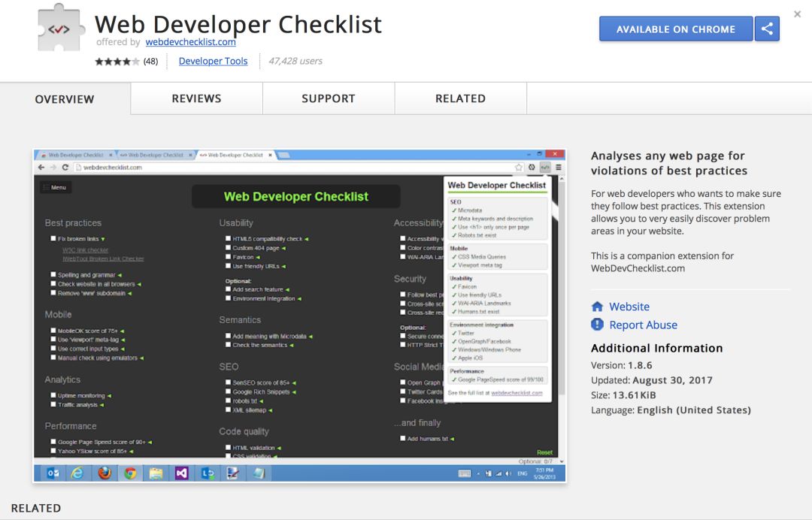The image size is (812, 520).
Task: Click round extension icon left of checklist icon
Action: pyautogui.click(x=532, y=167)
